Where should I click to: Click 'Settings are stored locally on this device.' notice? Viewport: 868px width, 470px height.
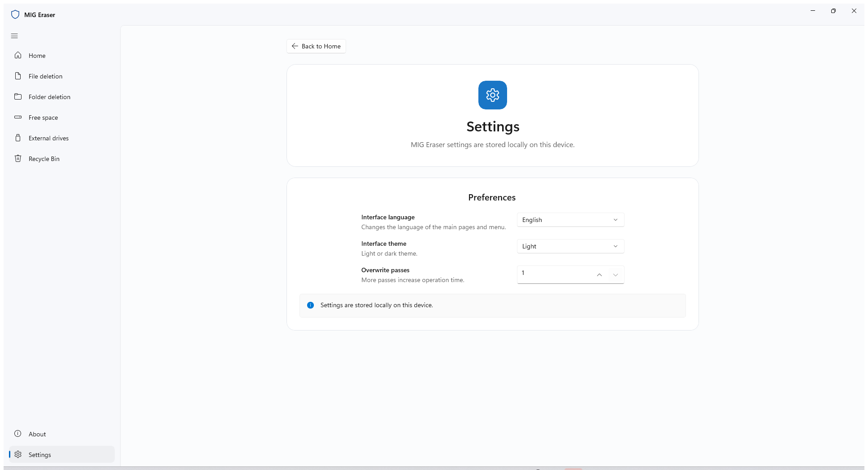(492, 305)
